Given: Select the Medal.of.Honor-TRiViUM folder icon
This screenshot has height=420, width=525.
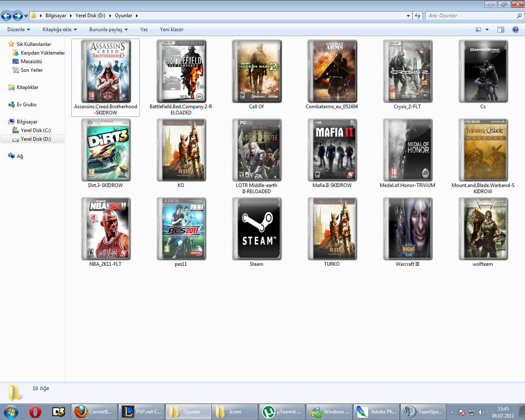Looking at the screenshot, I should [408, 150].
